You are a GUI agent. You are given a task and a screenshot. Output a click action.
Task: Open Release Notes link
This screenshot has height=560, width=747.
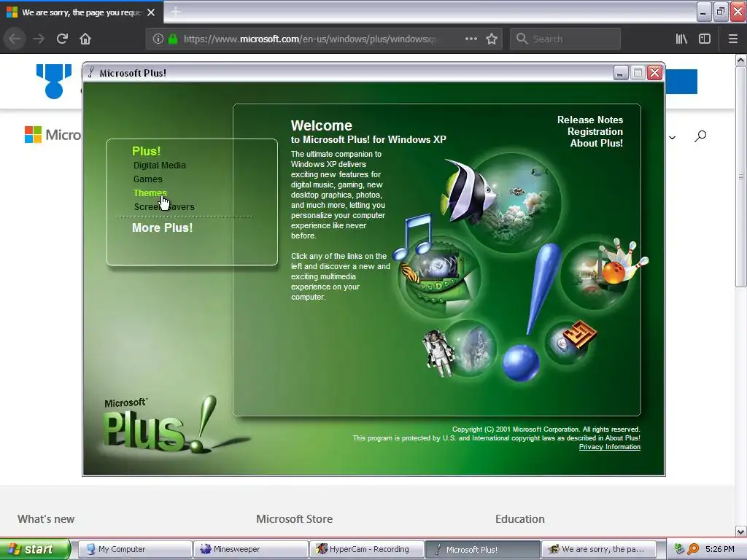589,120
